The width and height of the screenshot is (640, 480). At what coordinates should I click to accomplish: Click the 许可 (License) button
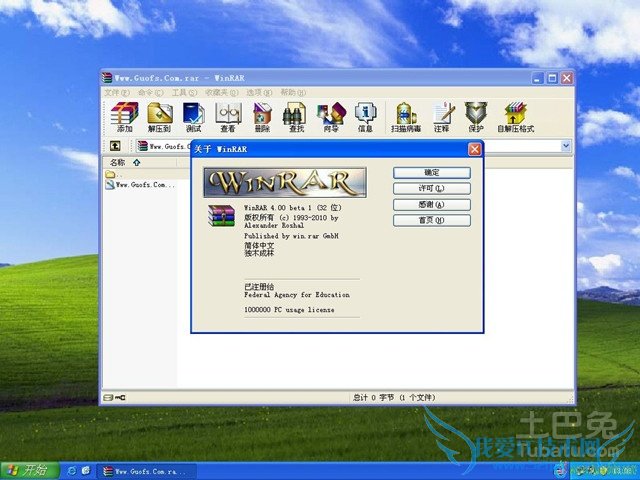click(431, 188)
